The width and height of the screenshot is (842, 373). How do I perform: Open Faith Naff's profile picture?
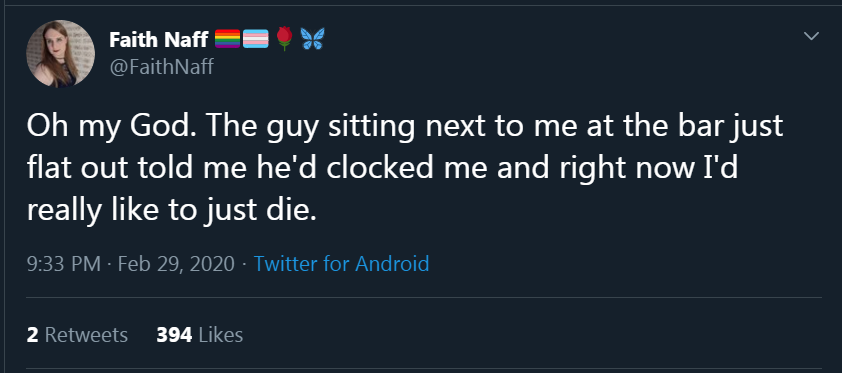[61, 54]
